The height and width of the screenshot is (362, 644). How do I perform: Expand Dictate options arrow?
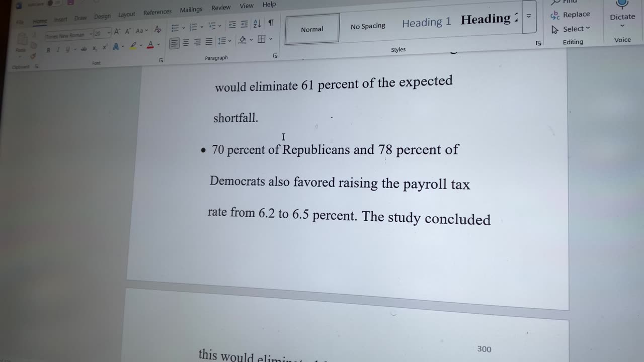coord(622,26)
